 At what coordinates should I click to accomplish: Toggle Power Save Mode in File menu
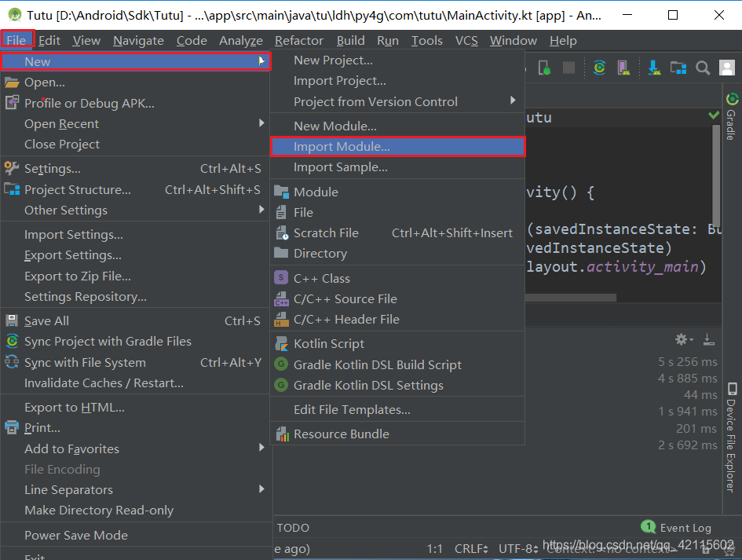[x=135, y=536]
